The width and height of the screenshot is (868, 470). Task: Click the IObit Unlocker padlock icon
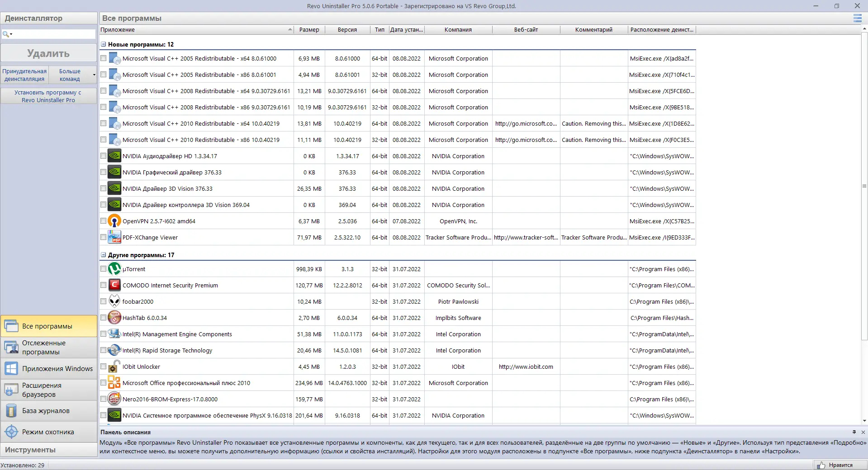coord(114,367)
